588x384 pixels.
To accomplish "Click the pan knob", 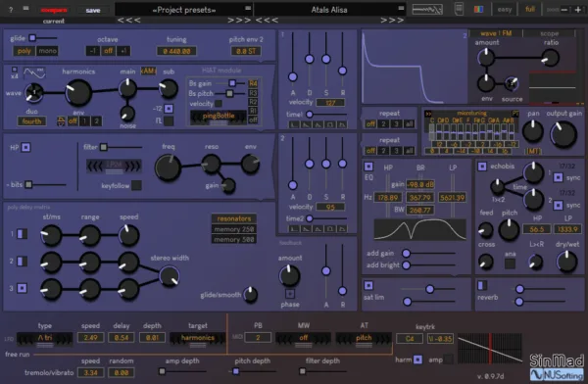I will coord(533,131).
